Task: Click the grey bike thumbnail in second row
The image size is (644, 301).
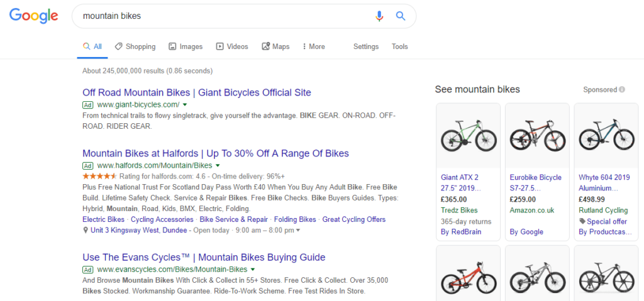Action: (537, 276)
